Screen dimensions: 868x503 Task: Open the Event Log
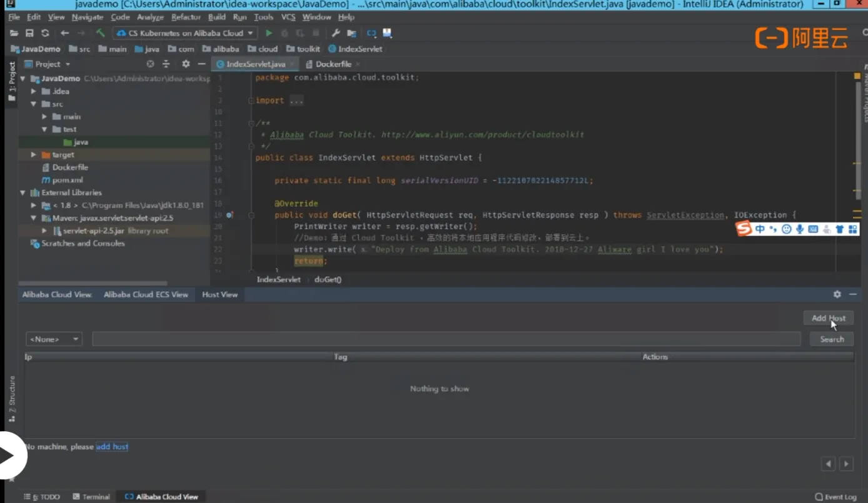click(x=835, y=497)
